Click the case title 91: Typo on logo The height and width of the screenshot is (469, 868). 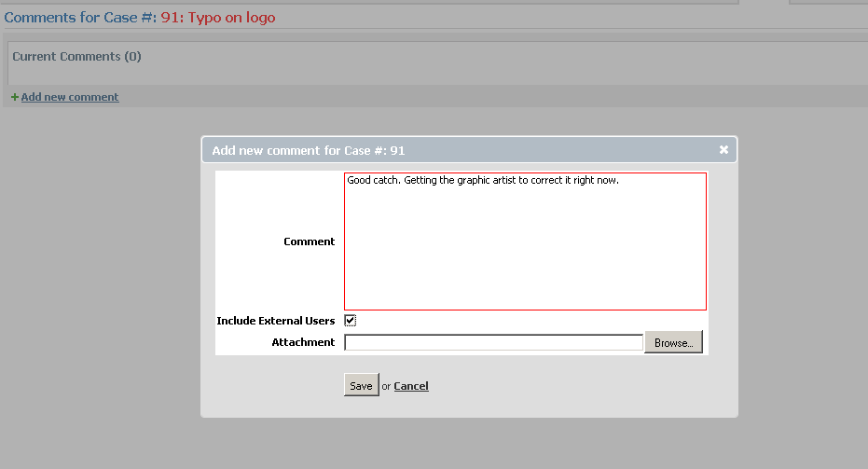(x=218, y=18)
